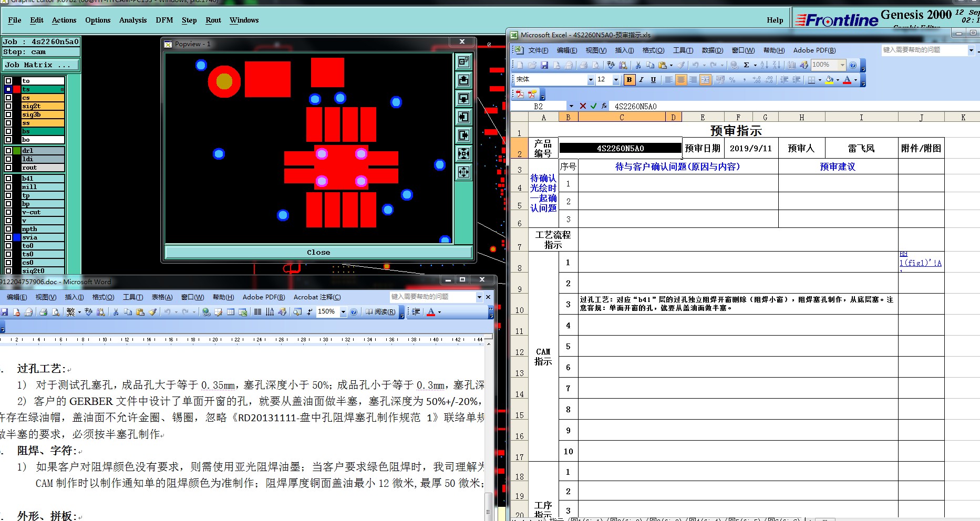Viewport: 980px width, 521px height.
Task: Click the Popview pan-up arrow icon
Action: tap(463, 80)
